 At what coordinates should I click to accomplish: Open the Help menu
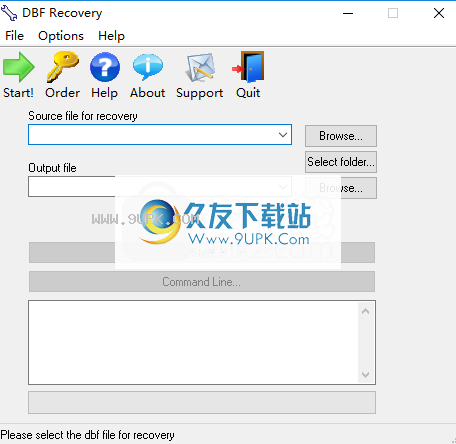tap(111, 36)
